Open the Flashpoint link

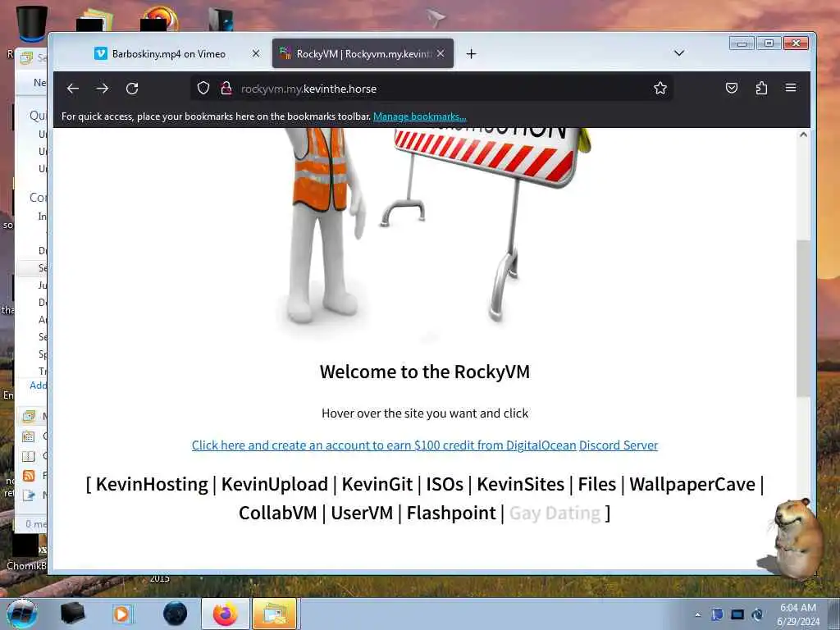(x=451, y=514)
